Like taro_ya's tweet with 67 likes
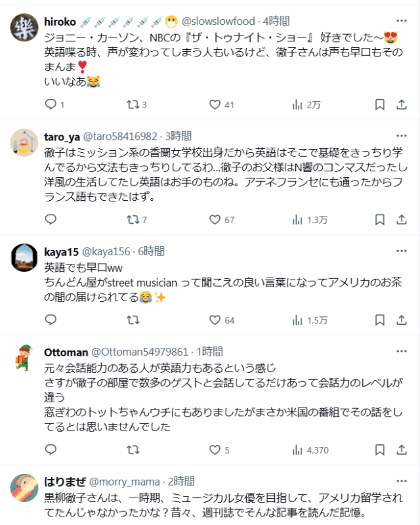Image resolution: width=420 pixels, height=525 pixels. tap(215, 219)
